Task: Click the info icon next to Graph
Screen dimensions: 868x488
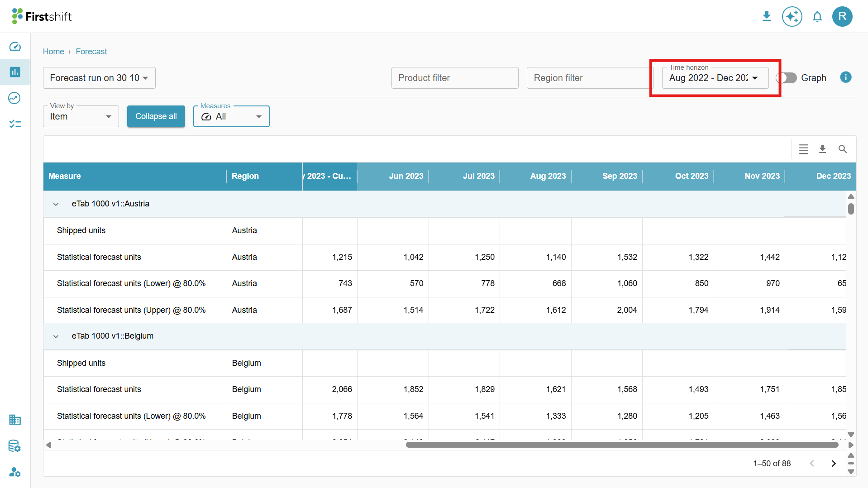Action: point(845,77)
